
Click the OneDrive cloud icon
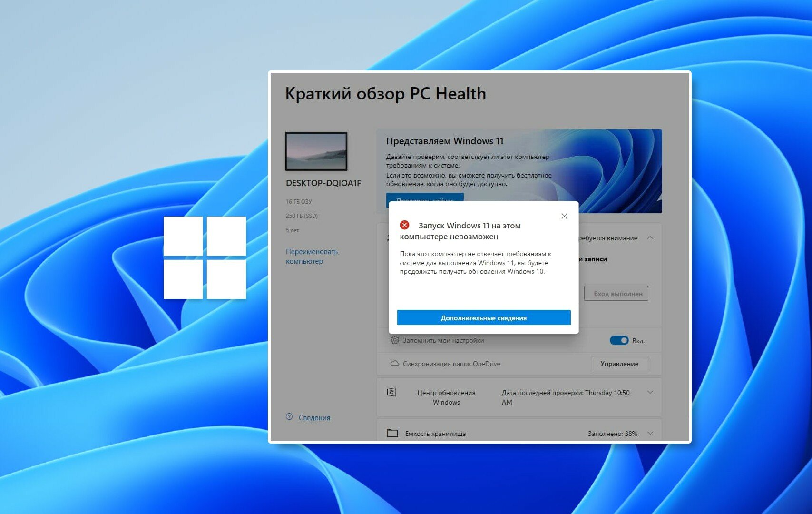pos(395,364)
